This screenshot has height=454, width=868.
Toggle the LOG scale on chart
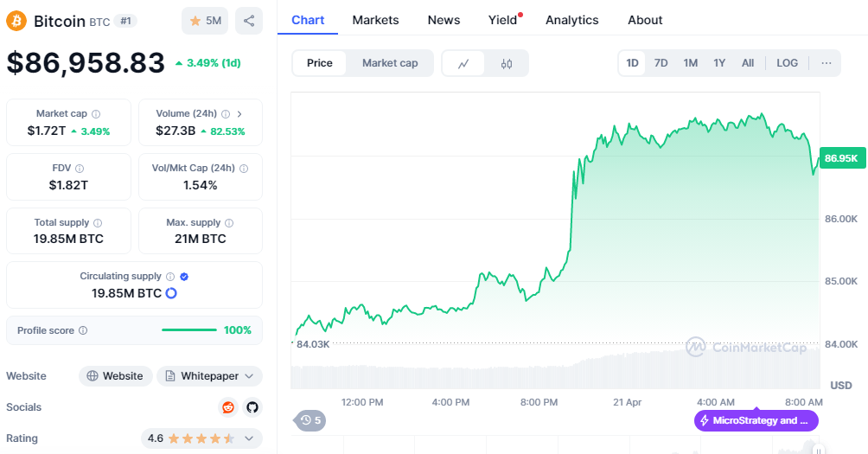click(x=787, y=63)
